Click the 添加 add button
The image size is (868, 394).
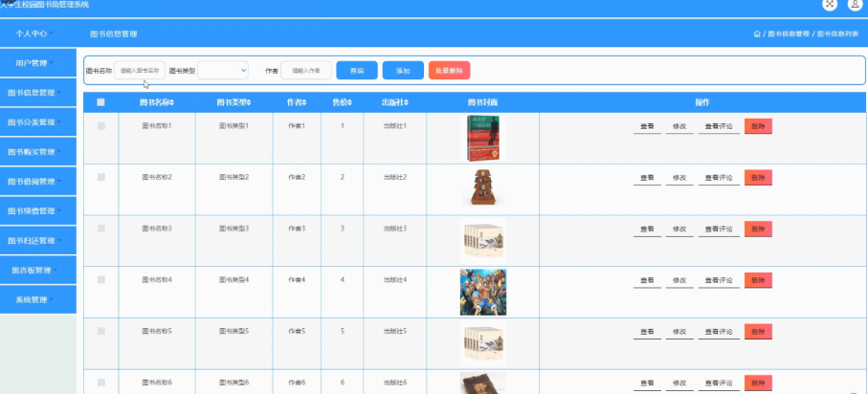403,70
